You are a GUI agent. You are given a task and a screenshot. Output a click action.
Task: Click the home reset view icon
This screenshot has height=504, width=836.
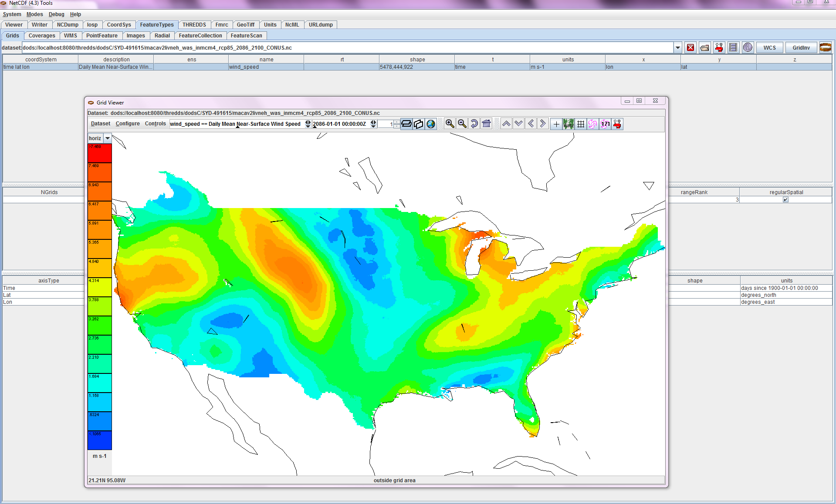(x=486, y=124)
